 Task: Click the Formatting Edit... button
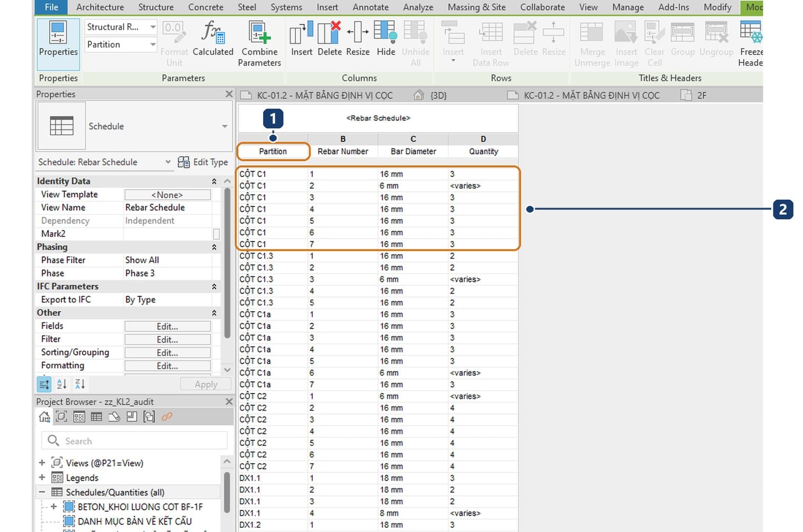[167, 366]
